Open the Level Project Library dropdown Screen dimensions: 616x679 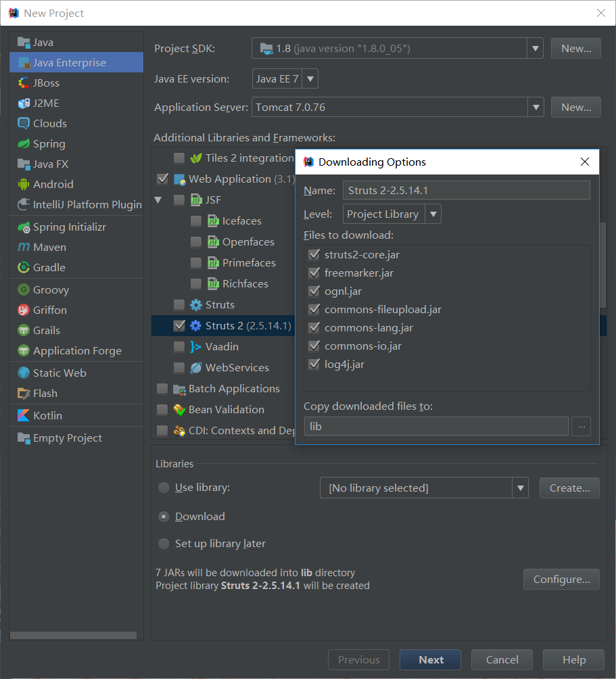[x=433, y=214]
